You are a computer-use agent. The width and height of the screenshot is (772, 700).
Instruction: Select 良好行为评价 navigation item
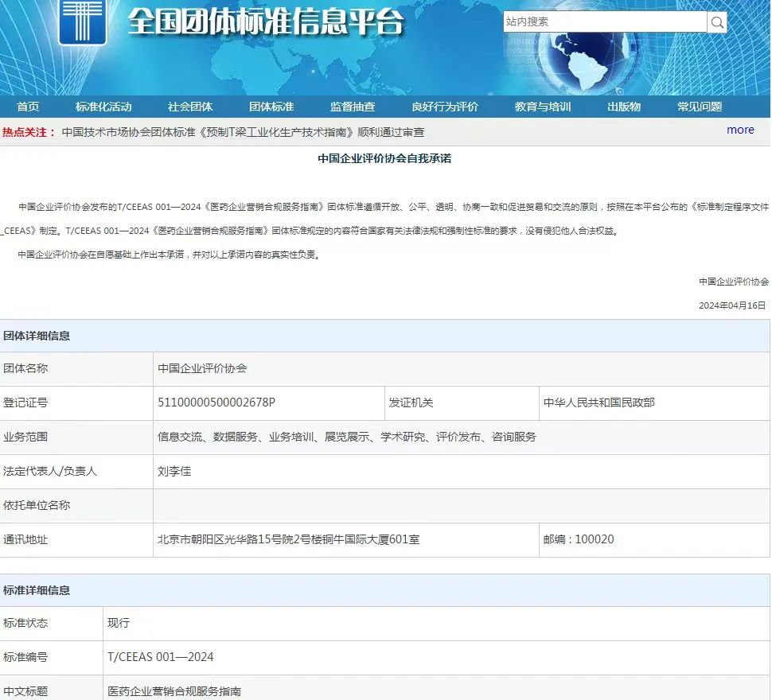(445, 107)
